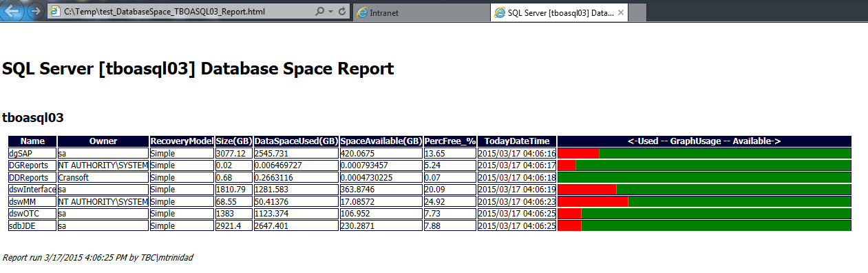The image size is (868, 273).
Task: Click the red used segment of dswInterface usage bar
Action: point(587,190)
